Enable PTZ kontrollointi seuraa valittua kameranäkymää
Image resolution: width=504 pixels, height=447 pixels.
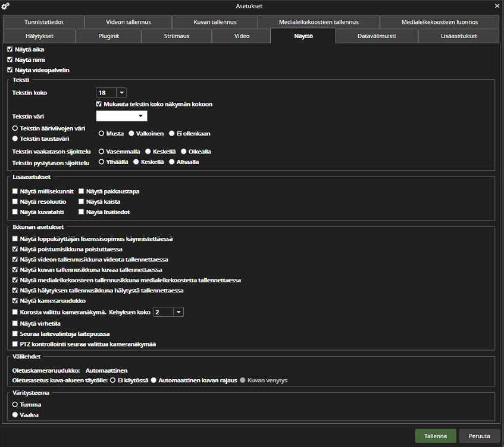tap(15, 344)
